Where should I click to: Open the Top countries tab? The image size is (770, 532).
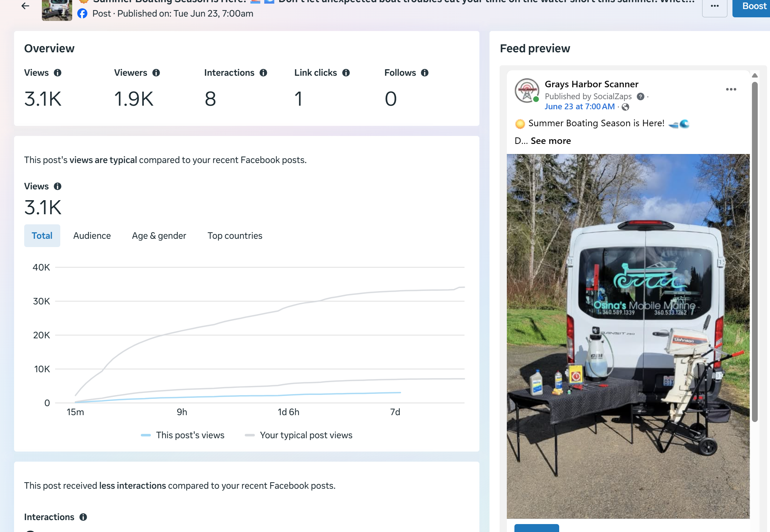[x=235, y=236]
